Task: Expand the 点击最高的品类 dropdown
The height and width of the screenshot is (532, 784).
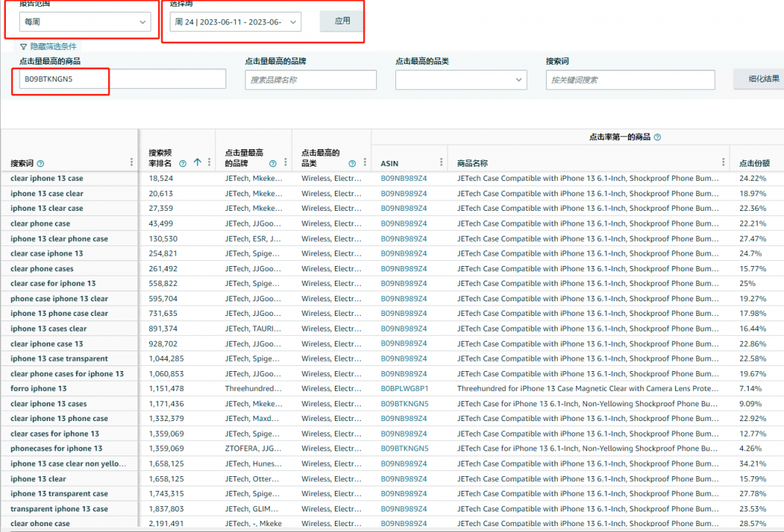Action: click(461, 79)
